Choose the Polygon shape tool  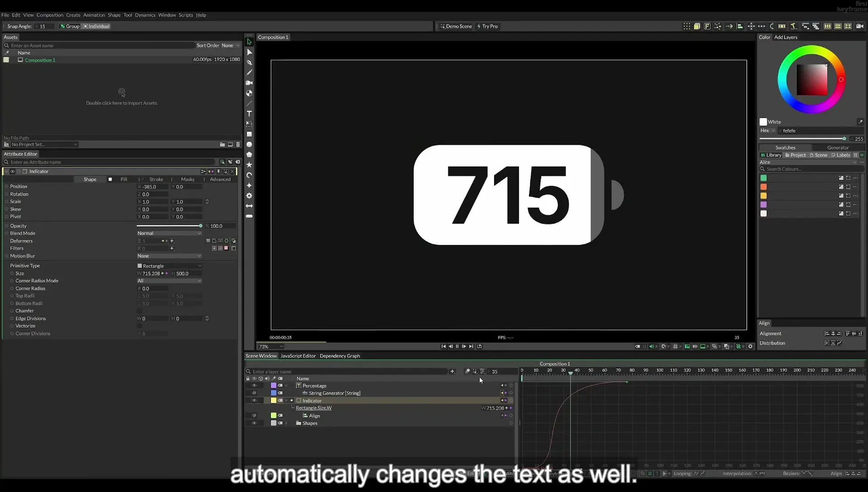tap(249, 155)
